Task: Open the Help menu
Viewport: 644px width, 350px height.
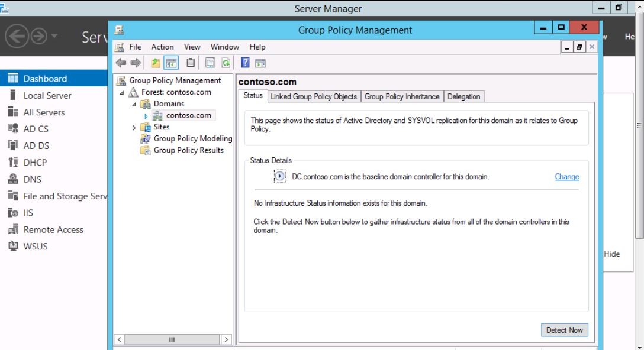Action: [257, 47]
